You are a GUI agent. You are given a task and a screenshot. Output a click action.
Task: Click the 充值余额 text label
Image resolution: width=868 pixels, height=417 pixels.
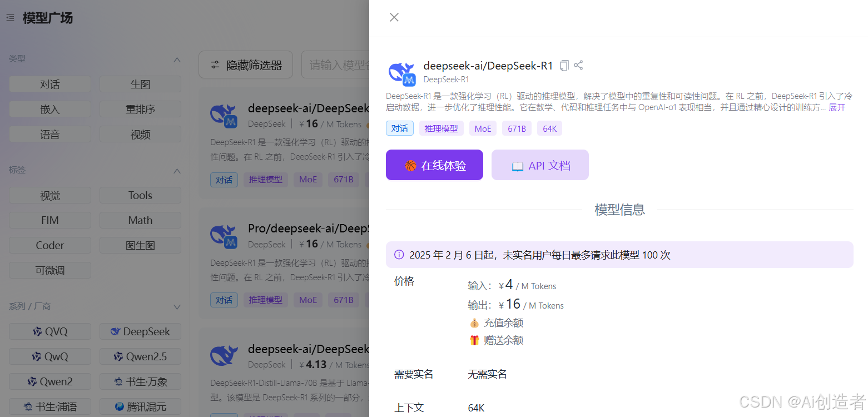(x=504, y=322)
